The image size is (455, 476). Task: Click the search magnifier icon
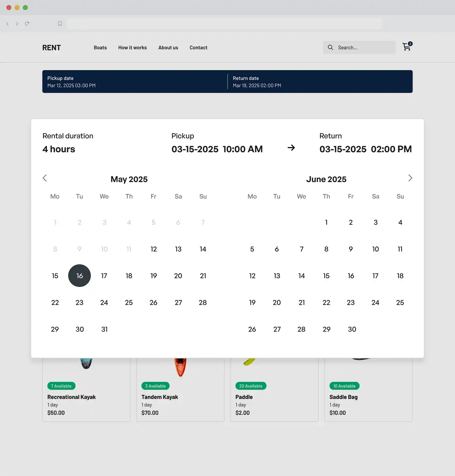coord(331,47)
